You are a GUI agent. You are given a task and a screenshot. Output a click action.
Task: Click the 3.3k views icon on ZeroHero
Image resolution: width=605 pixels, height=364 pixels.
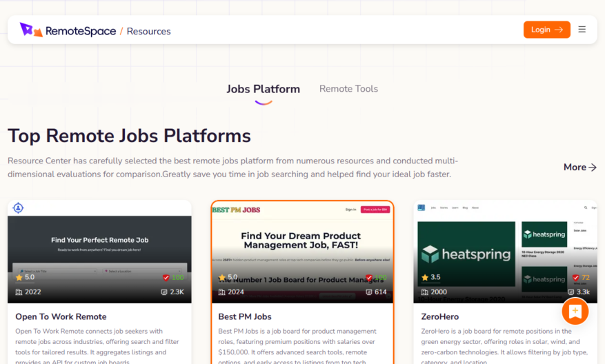click(571, 292)
